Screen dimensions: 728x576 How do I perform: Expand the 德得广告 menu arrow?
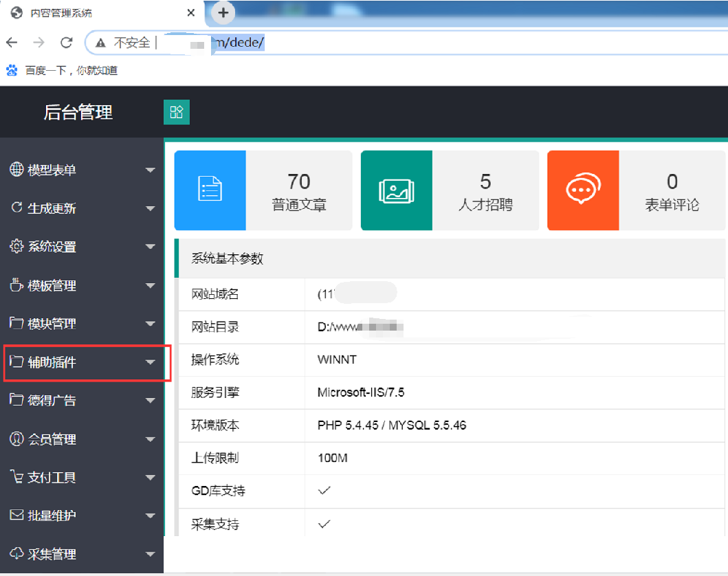(150, 400)
